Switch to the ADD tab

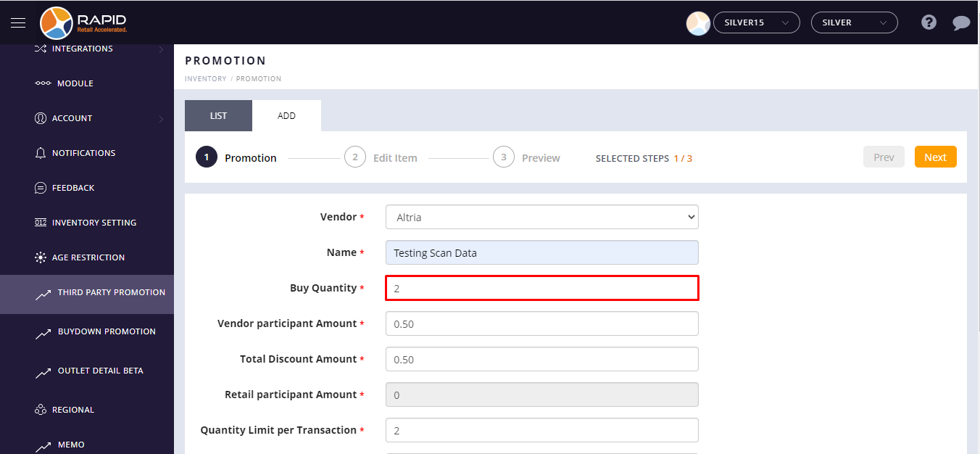pyautogui.click(x=286, y=116)
